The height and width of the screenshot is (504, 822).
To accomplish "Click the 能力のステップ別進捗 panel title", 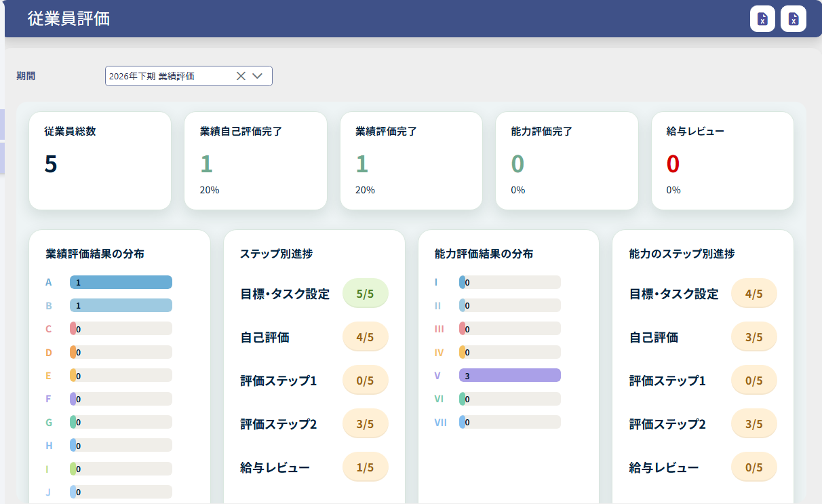I will click(x=682, y=254).
